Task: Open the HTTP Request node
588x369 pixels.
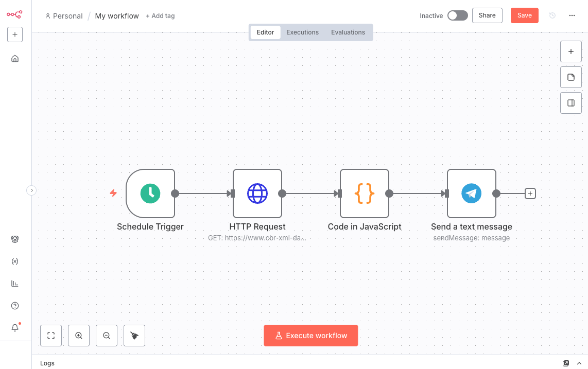Action: point(257,194)
